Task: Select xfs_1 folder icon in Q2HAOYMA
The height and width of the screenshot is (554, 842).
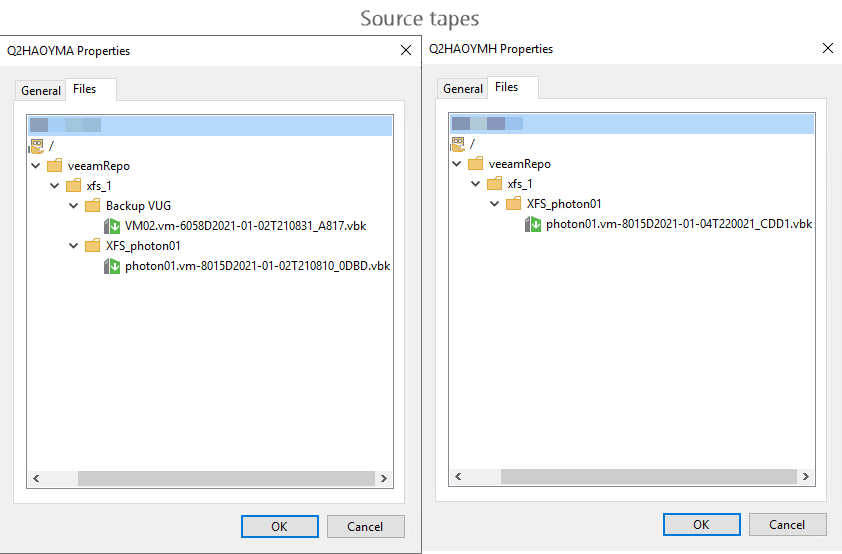Action: click(74, 186)
